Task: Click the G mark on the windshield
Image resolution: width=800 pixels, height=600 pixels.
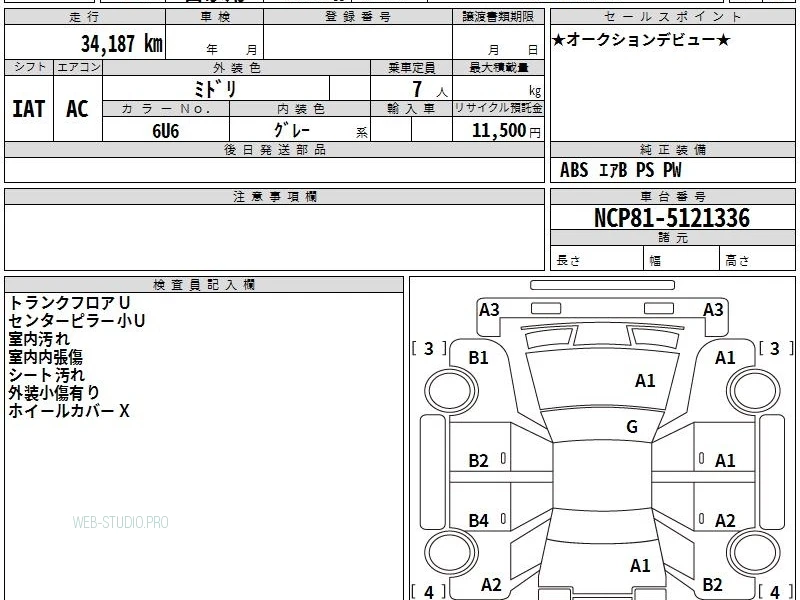Action: [632, 427]
